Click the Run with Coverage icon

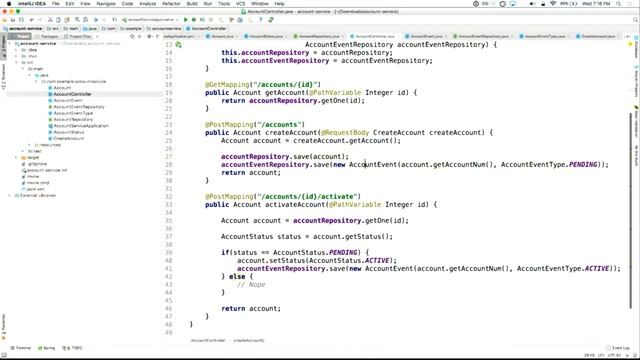[x=202, y=20]
